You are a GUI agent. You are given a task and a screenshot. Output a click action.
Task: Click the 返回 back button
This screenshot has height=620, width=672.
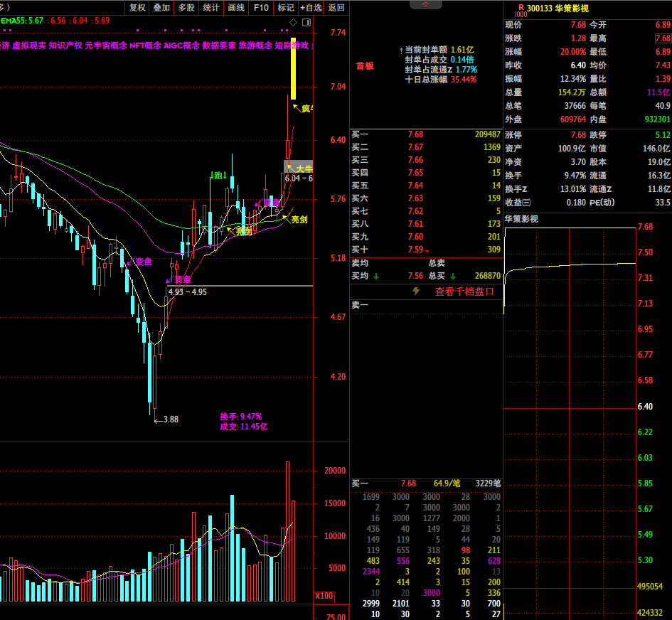pos(336,8)
